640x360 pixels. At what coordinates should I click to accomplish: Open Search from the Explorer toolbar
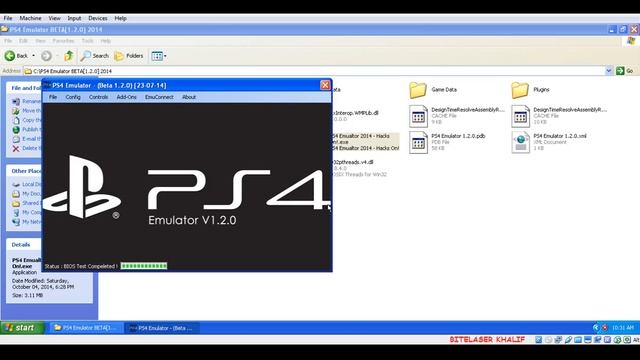pos(95,56)
